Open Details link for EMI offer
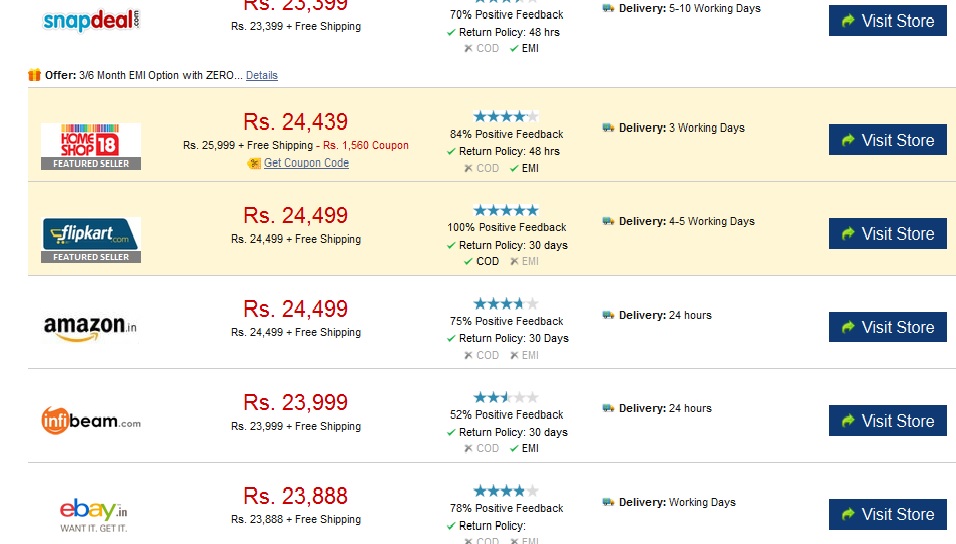 262,75
